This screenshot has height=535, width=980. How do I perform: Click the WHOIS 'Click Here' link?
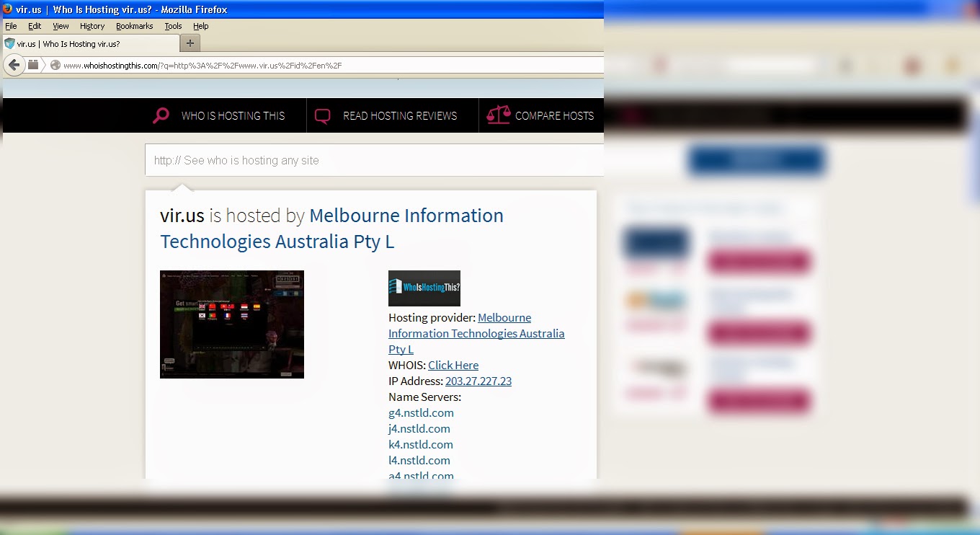pos(453,365)
